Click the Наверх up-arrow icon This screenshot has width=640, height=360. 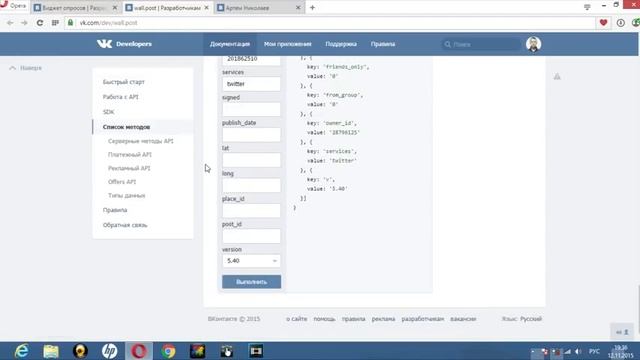point(13,68)
